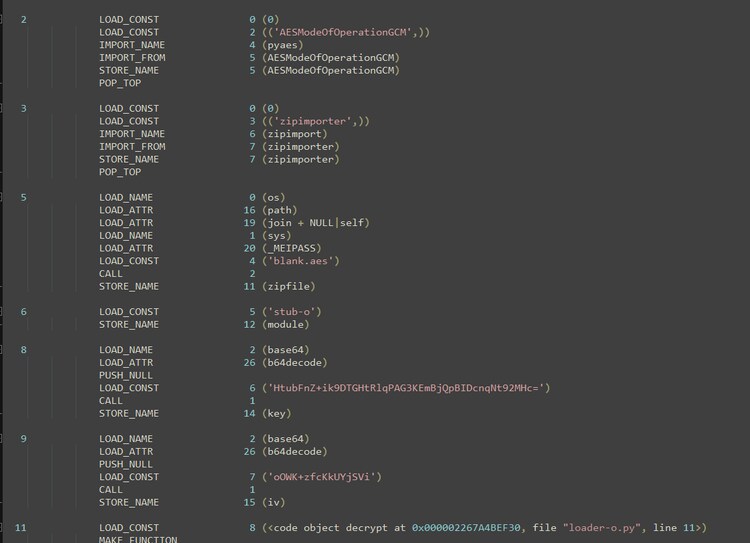Click line number 8 in the gutter
Viewport: 750px width, 543px height.
coord(24,350)
